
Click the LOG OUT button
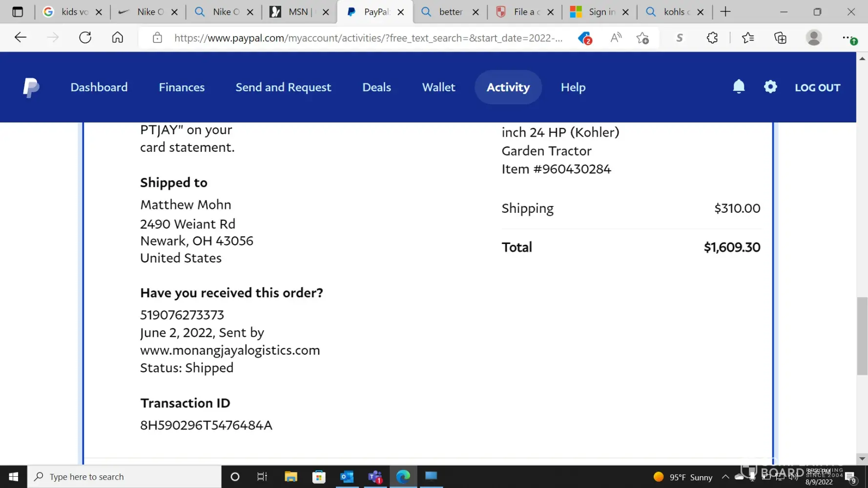(x=817, y=88)
